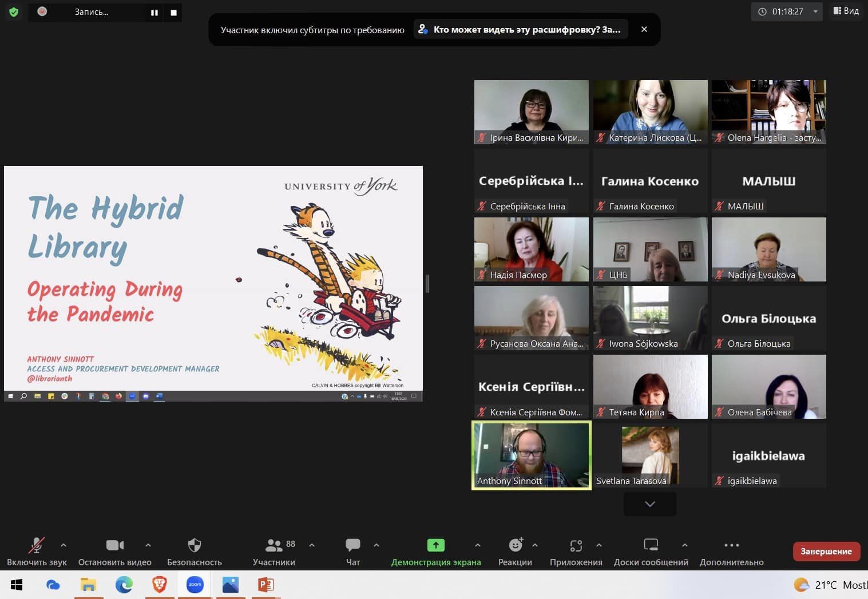Pause the recording
Screen dimensions: 868x599
(154, 13)
